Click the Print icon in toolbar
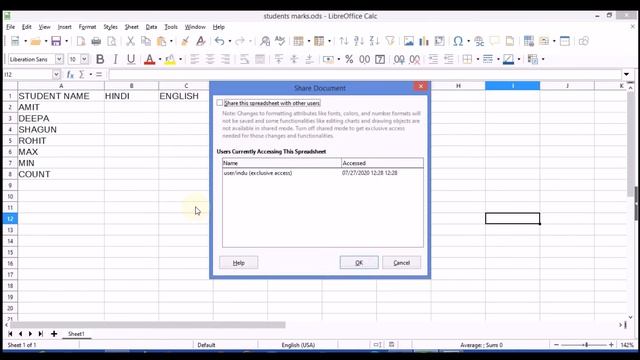The width and height of the screenshot is (640, 360). 96,41
